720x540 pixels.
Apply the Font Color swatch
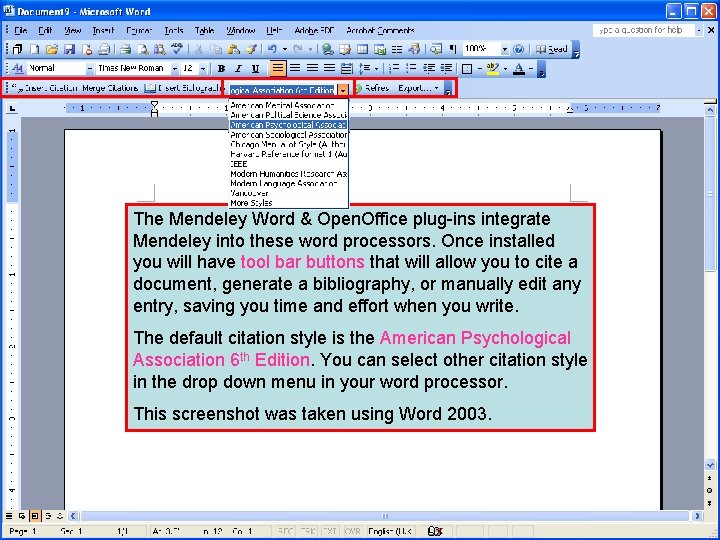coord(519,68)
